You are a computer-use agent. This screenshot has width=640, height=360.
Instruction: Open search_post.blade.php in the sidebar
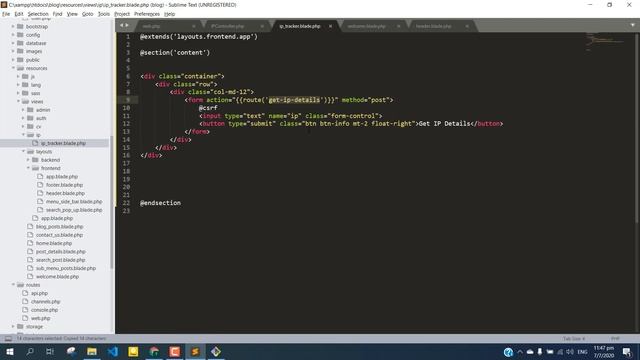pos(60,260)
